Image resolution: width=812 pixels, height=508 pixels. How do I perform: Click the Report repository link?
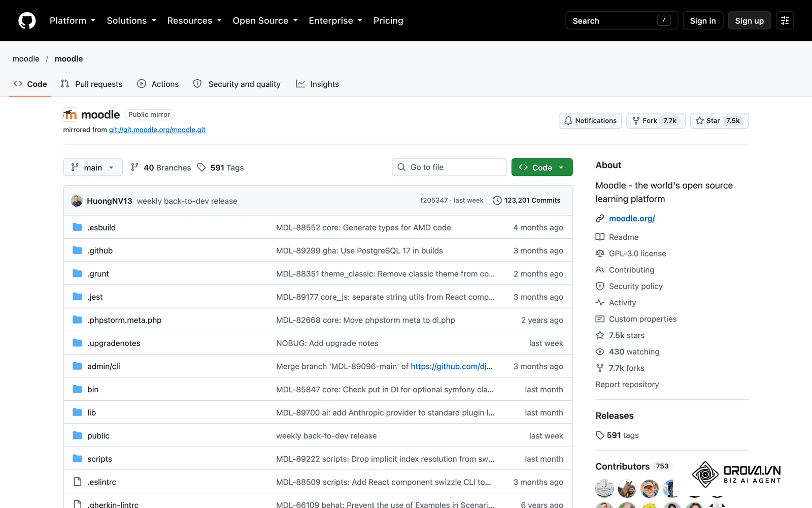pos(627,385)
